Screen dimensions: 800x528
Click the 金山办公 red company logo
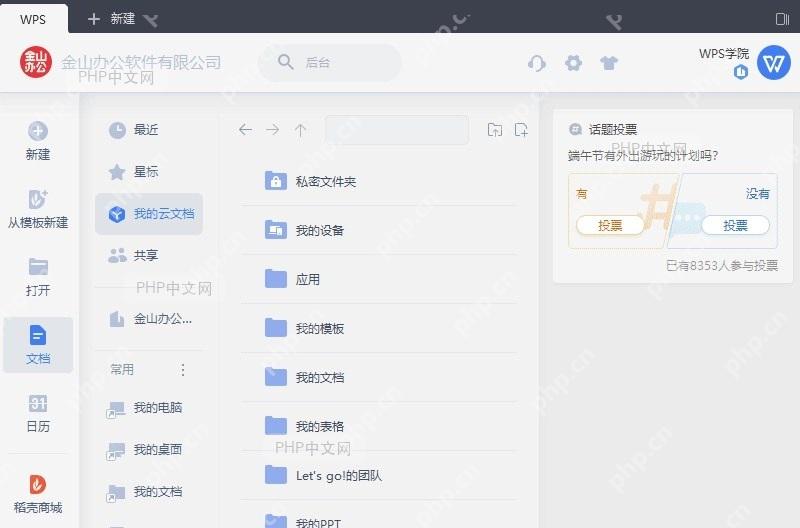pos(36,62)
